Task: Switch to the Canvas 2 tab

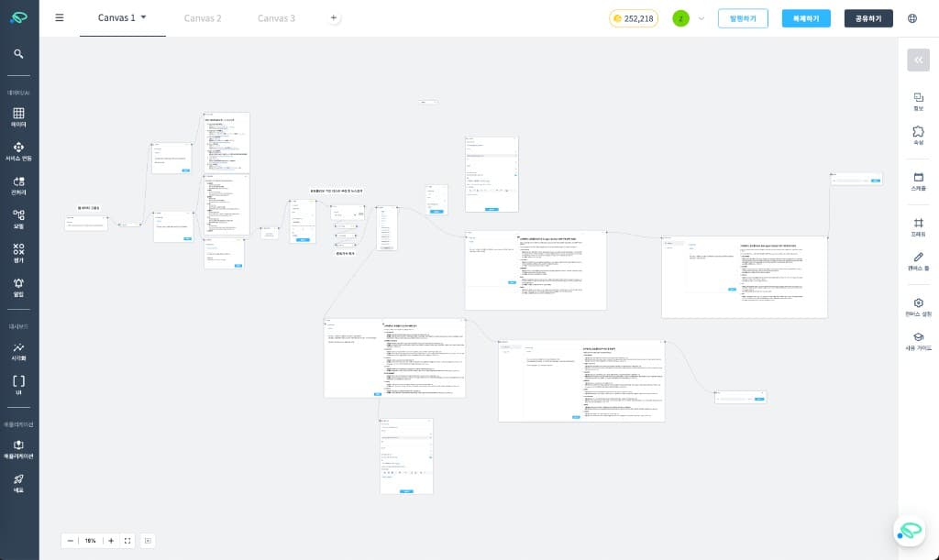Action: [x=203, y=18]
